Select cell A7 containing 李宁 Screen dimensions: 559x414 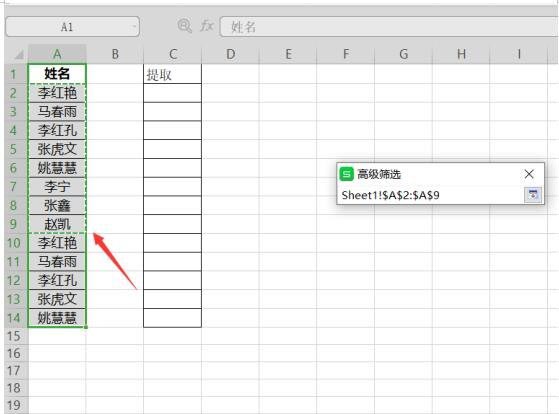(x=57, y=186)
